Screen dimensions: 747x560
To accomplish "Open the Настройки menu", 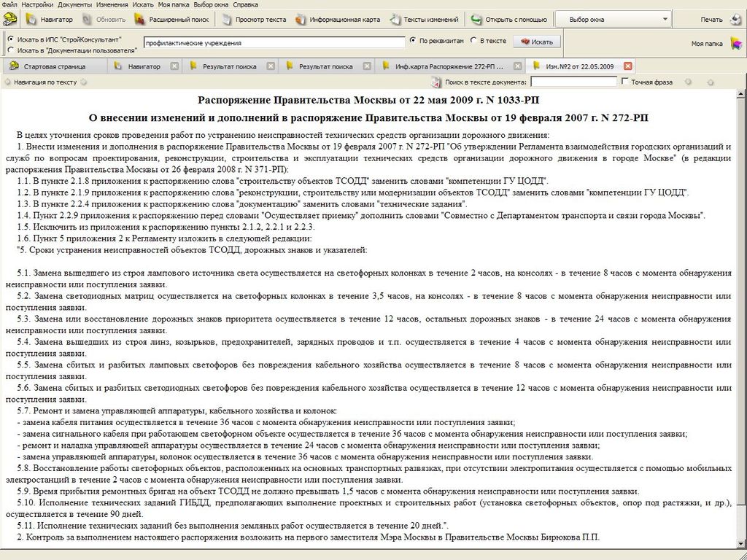I will pyautogui.click(x=38, y=4).
